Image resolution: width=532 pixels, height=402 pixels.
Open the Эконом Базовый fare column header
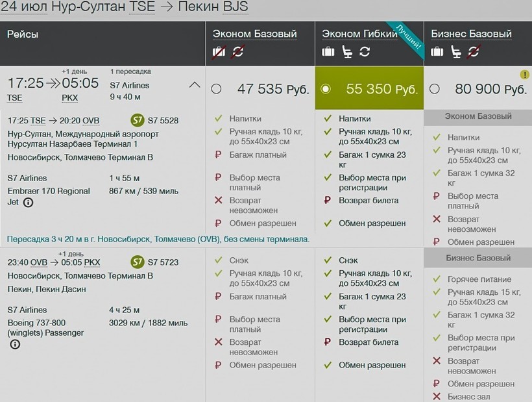click(254, 34)
